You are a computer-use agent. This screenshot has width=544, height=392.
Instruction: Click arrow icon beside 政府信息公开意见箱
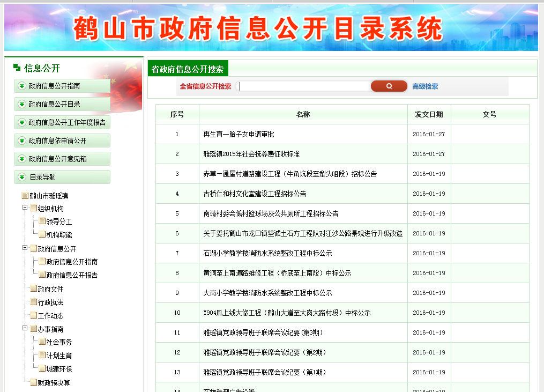pos(22,159)
